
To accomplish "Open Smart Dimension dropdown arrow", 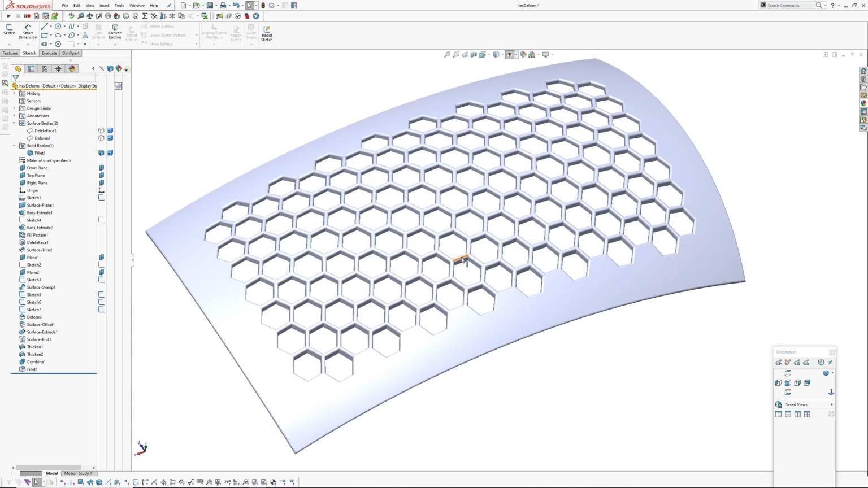I will tap(28, 45).
